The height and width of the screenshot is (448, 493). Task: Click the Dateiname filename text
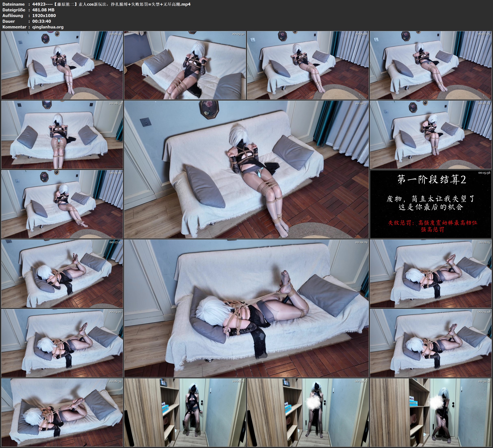(x=111, y=4)
